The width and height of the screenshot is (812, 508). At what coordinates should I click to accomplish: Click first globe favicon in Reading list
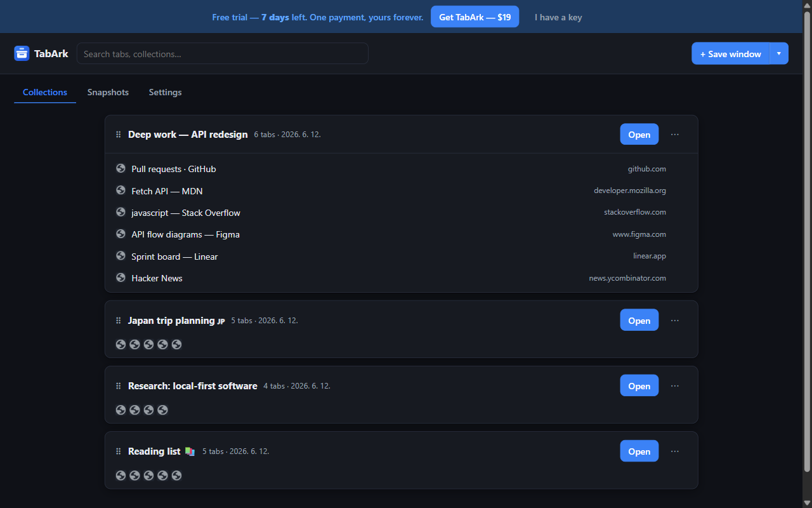coord(121,475)
